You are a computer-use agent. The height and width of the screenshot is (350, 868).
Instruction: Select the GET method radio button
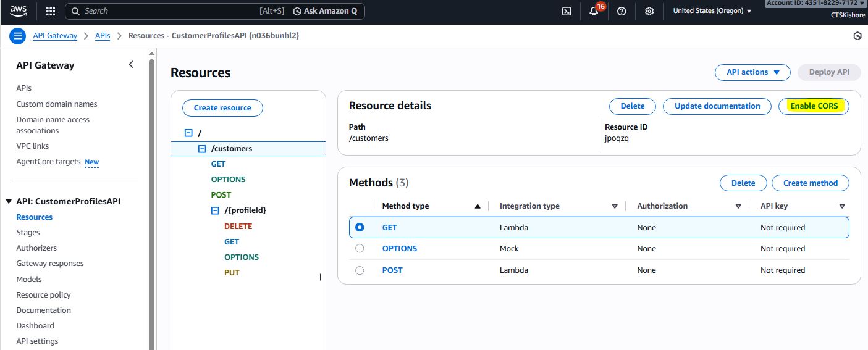click(x=360, y=227)
